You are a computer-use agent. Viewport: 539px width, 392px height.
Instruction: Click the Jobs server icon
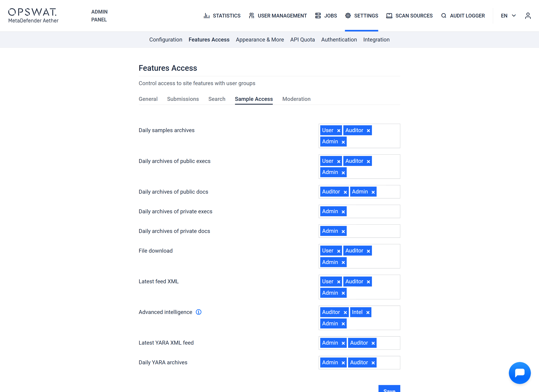pyautogui.click(x=318, y=16)
